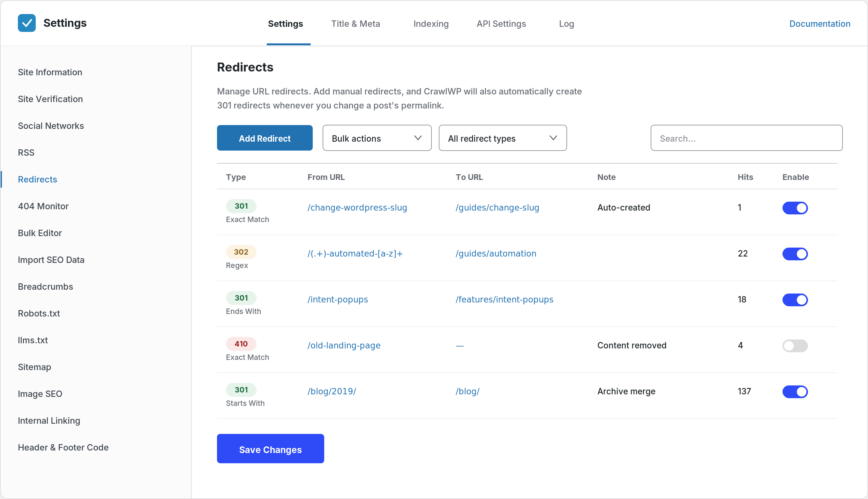Image resolution: width=868 pixels, height=499 pixels.
Task: Open the Log tab
Action: tap(566, 24)
